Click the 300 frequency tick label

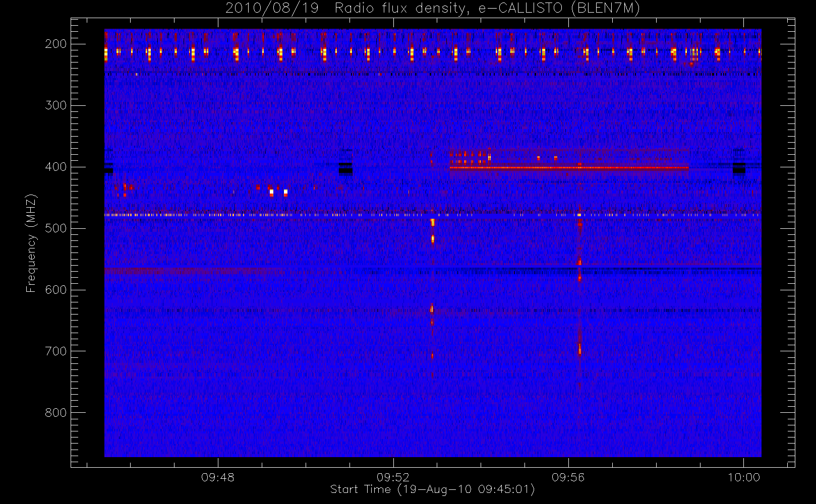56,105
